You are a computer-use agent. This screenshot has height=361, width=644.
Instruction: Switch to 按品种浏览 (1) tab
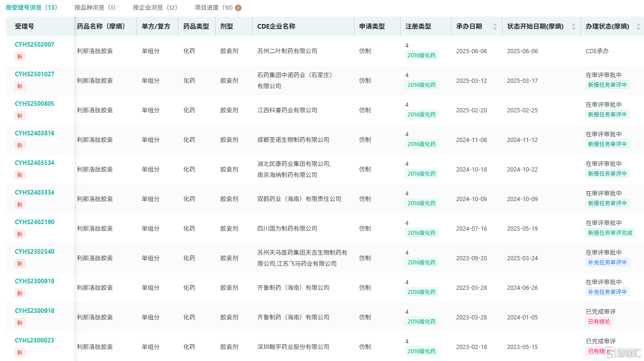point(95,8)
